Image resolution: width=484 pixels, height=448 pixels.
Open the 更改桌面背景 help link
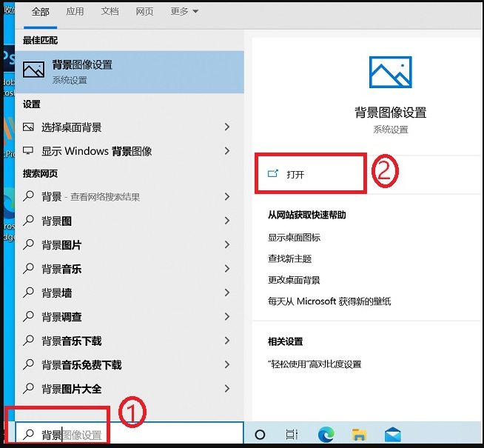pos(294,280)
